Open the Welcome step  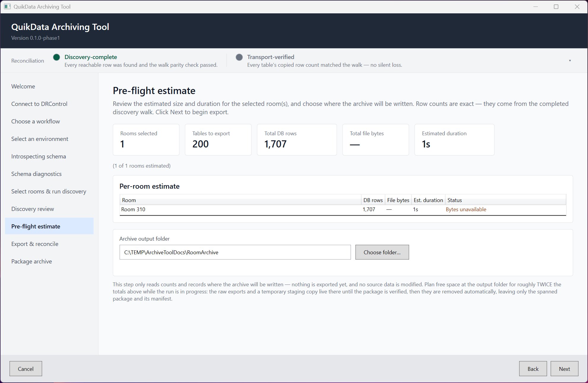tap(49, 86)
